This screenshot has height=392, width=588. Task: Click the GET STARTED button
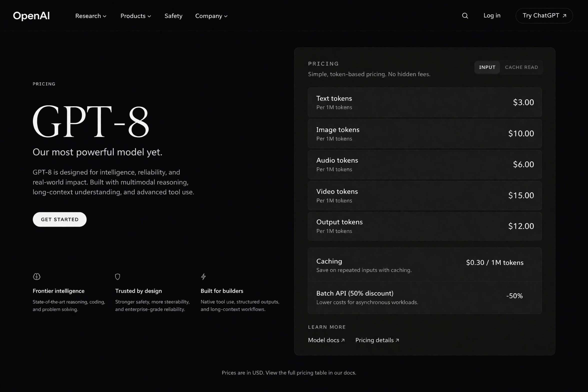coord(59,219)
